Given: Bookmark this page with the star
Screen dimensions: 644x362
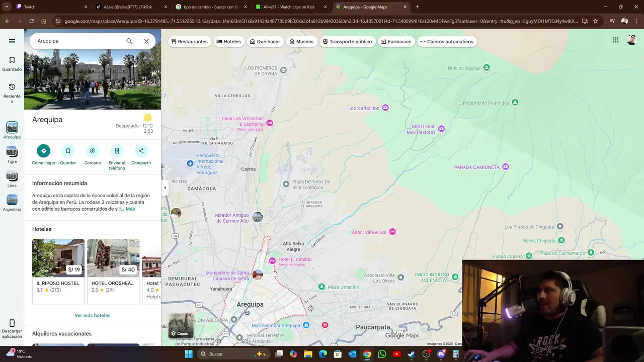Looking at the screenshot, I should [x=596, y=21].
